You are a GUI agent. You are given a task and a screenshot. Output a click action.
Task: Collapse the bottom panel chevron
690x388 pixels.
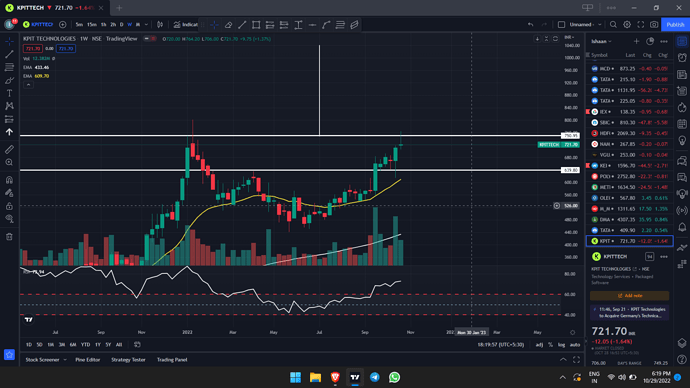[x=563, y=360]
